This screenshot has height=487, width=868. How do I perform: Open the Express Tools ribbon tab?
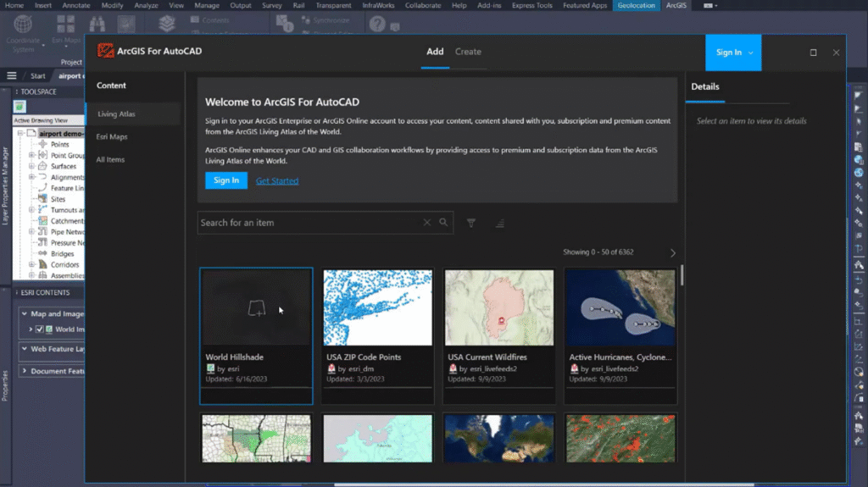pyautogui.click(x=531, y=5)
